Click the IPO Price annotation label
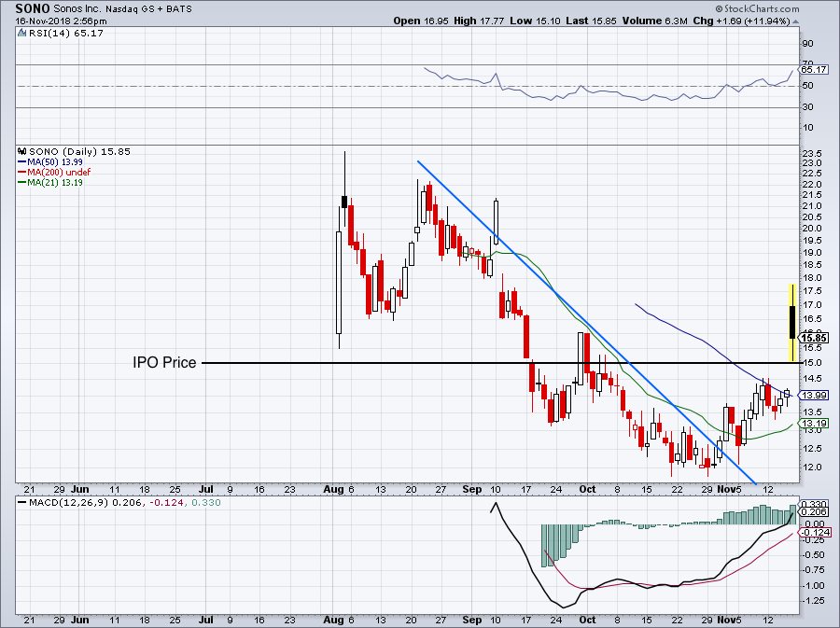Viewport: 840px width, 628px height. (x=164, y=362)
